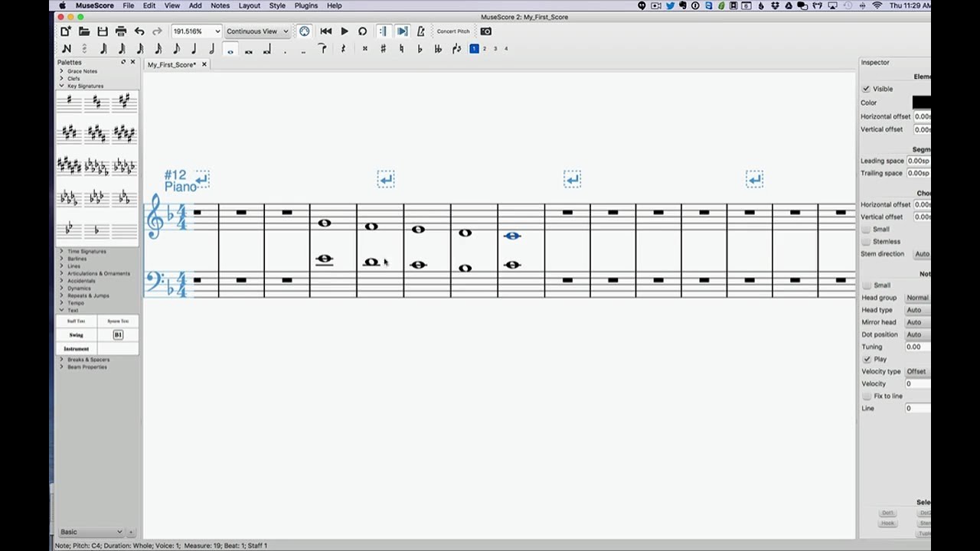Enable Fix to line checkbox
Screen dimensions: 980x551
866,396
